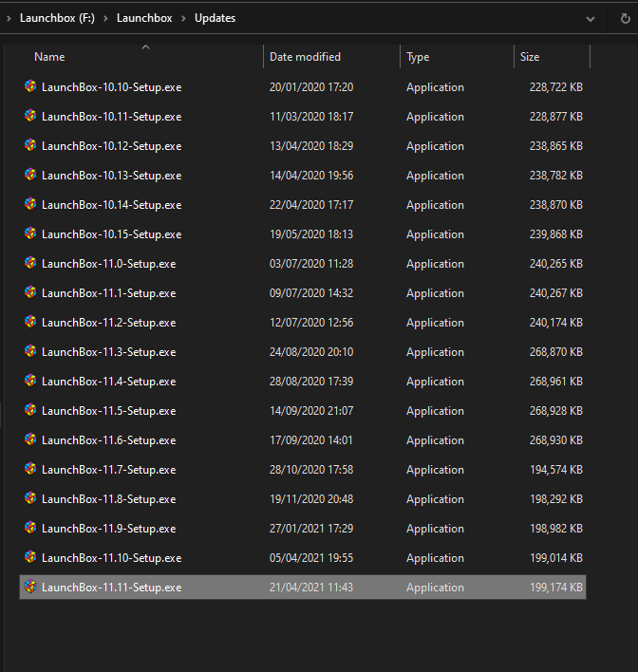The image size is (638, 672).
Task: Click the LaunchBox-11.11-Setup.exe file icon
Action: click(30, 587)
